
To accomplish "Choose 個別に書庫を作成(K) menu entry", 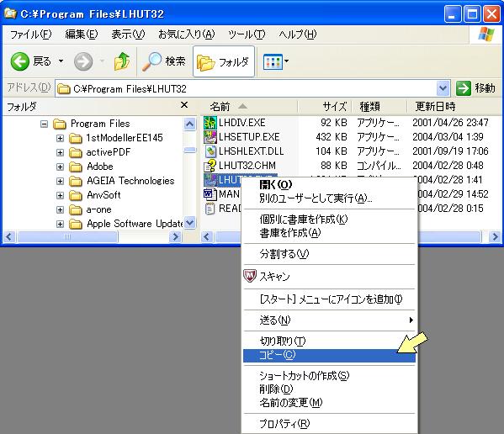I will 330,220.
